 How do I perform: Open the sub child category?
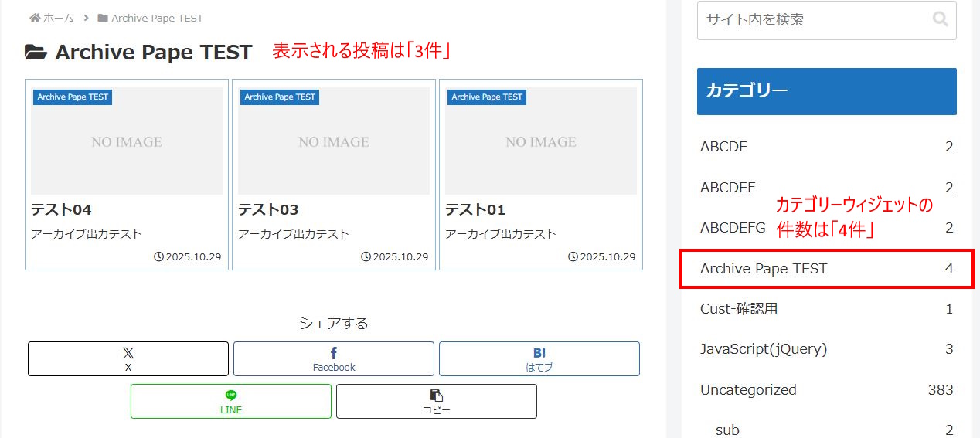pyautogui.click(x=727, y=430)
